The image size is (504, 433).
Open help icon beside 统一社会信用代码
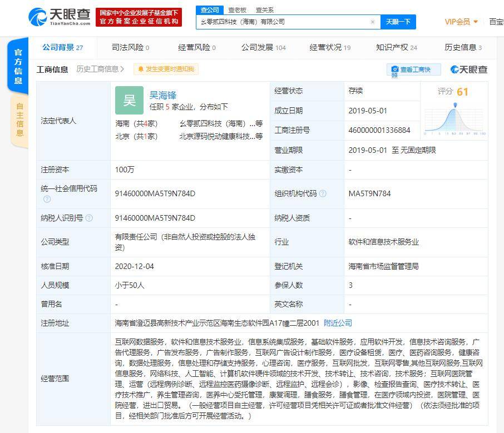pyautogui.click(x=47, y=199)
